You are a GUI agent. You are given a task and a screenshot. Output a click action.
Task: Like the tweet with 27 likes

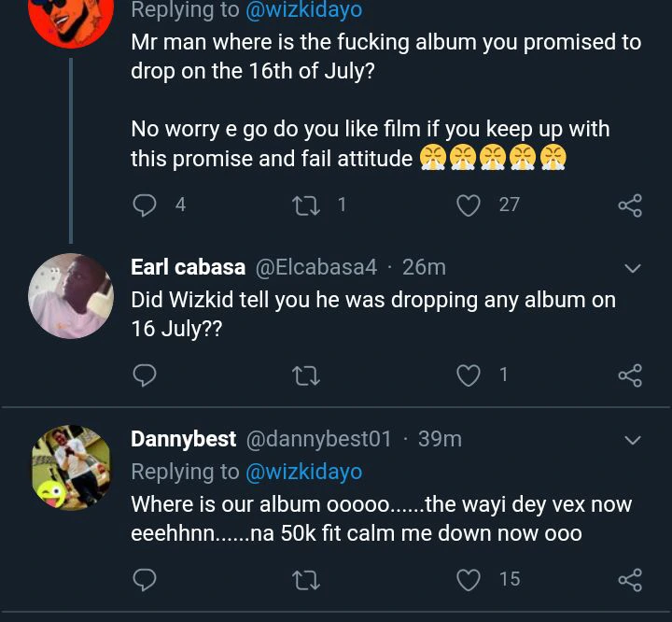point(469,205)
